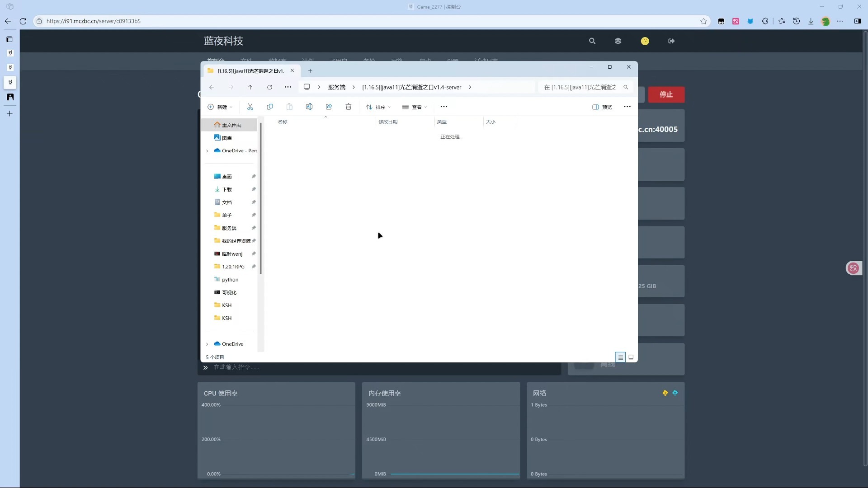This screenshot has width=868, height=488.
Task: Open 我的世界资源 folder in quick access
Action: (x=229, y=241)
